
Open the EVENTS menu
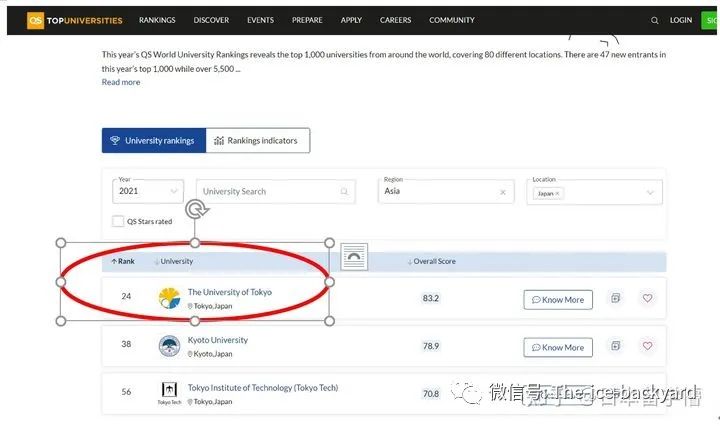pos(260,20)
